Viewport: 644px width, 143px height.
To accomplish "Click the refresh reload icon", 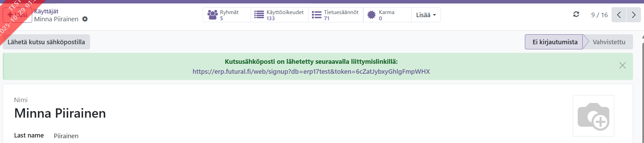I will [x=576, y=14].
